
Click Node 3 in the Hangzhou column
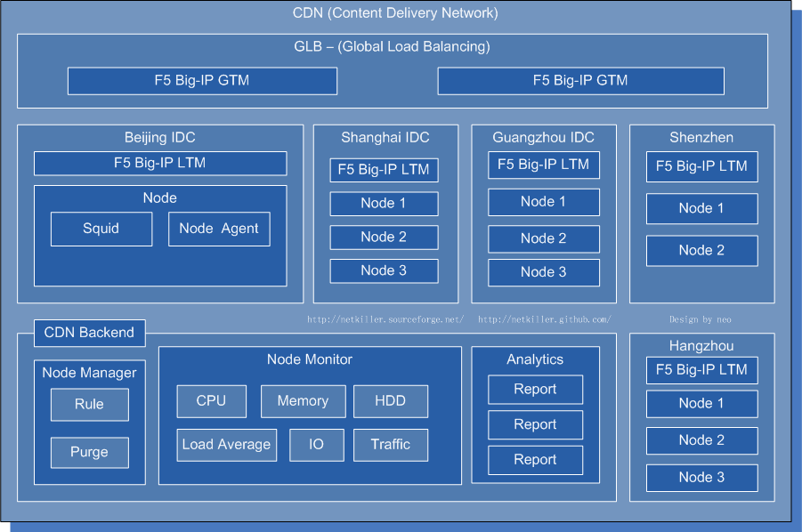pos(701,478)
